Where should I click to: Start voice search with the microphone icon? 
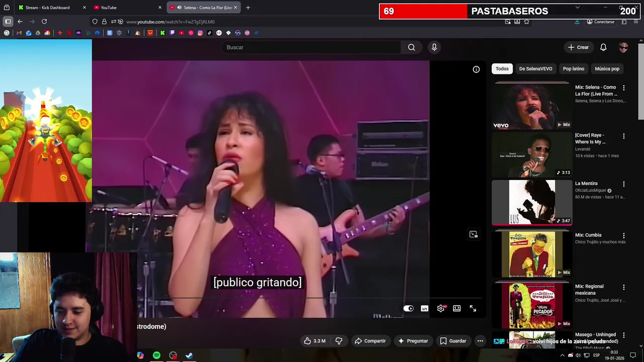[x=434, y=47]
